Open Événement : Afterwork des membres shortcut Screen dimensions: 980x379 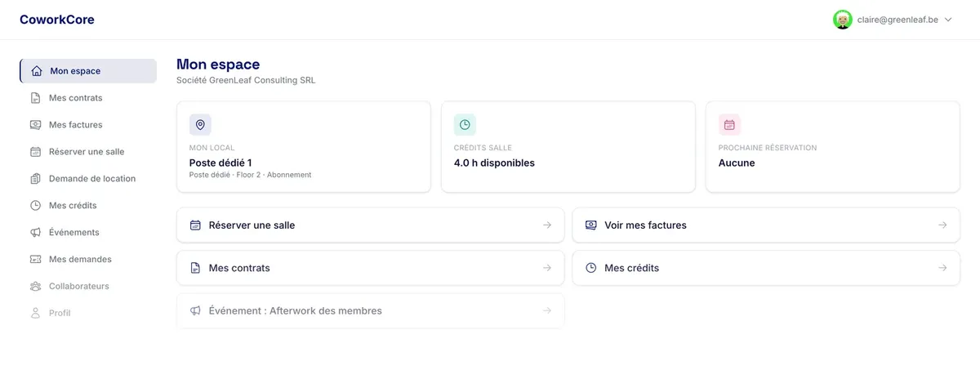pyautogui.click(x=371, y=311)
